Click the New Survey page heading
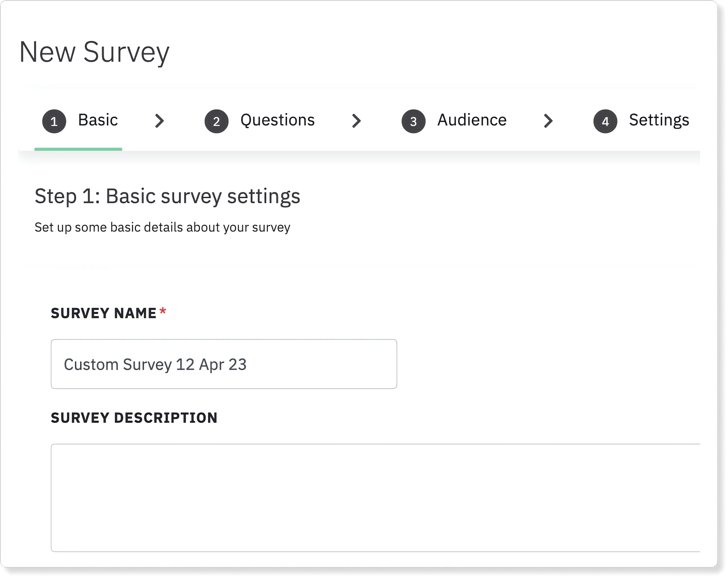The width and height of the screenshot is (728, 578). 94,52
